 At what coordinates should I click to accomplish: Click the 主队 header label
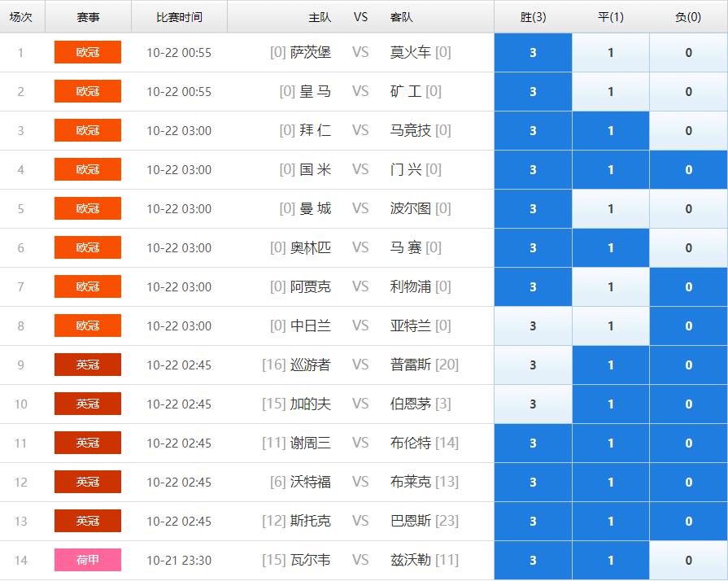coord(320,17)
